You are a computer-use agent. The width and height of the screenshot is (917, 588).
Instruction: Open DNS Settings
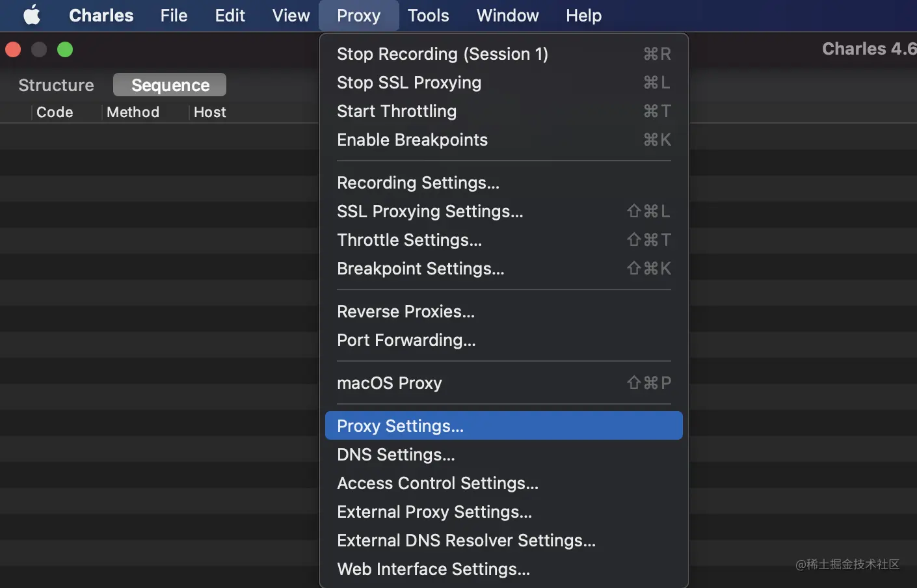point(395,455)
